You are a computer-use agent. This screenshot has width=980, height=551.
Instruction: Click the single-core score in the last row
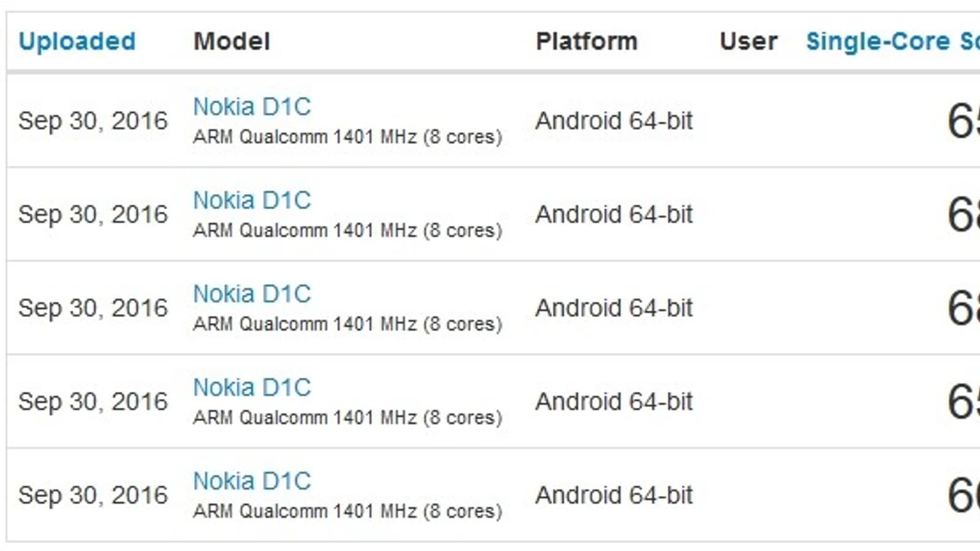pos(963,496)
